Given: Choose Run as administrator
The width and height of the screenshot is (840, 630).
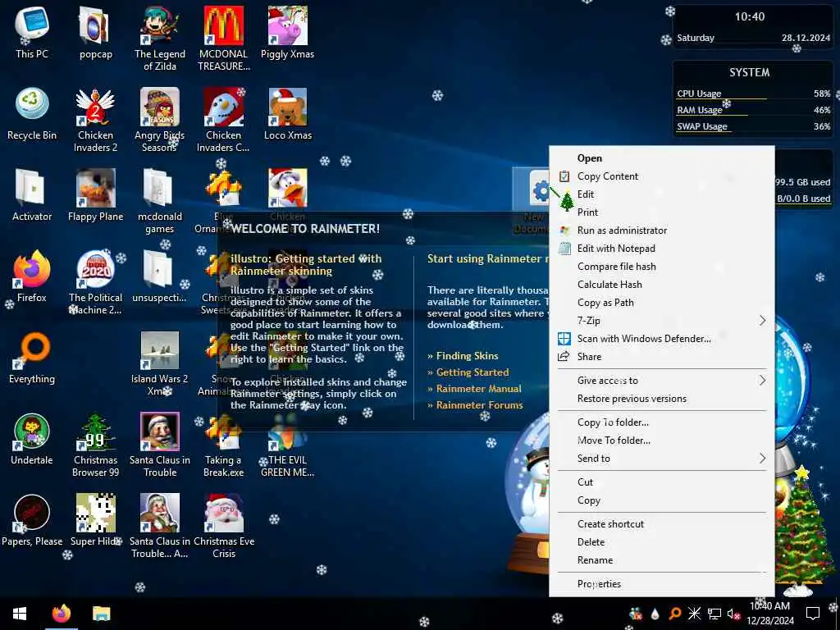Looking at the screenshot, I should 662,231.
